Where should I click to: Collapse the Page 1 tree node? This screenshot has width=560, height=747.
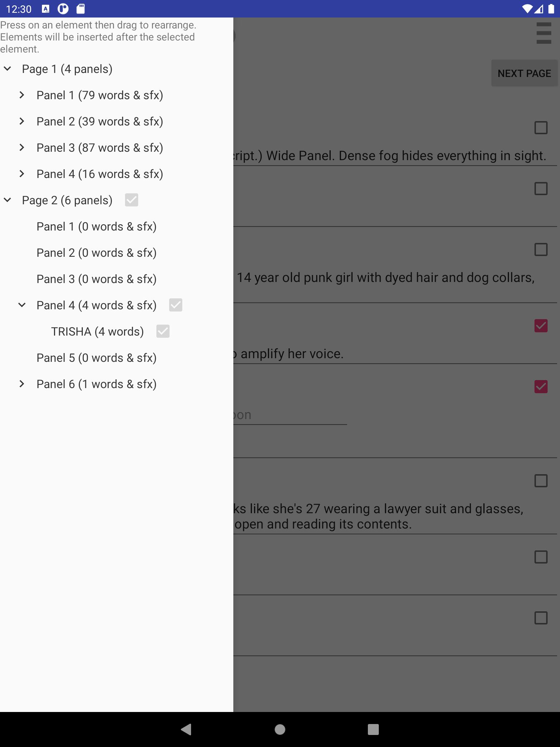8,69
